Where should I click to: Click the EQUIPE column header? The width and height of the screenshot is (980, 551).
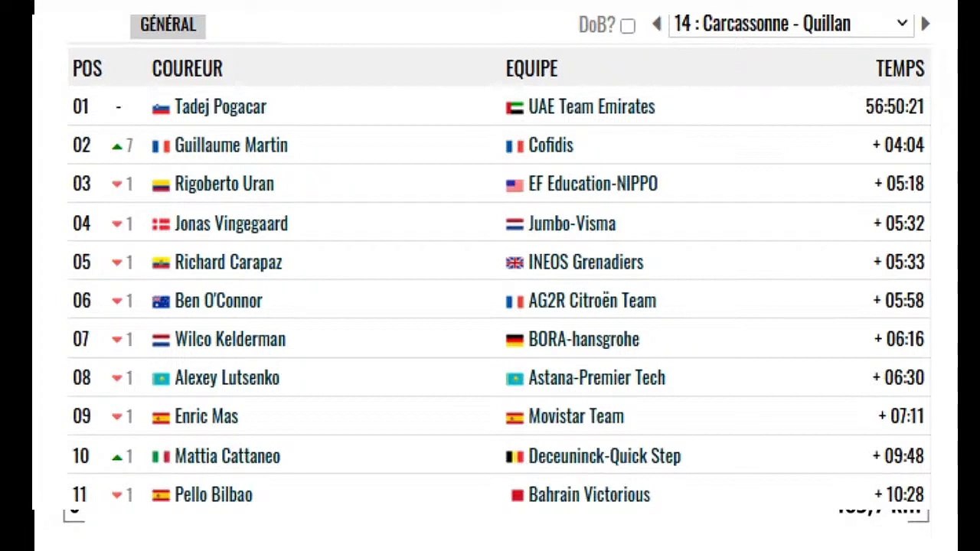(x=531, y=68)
